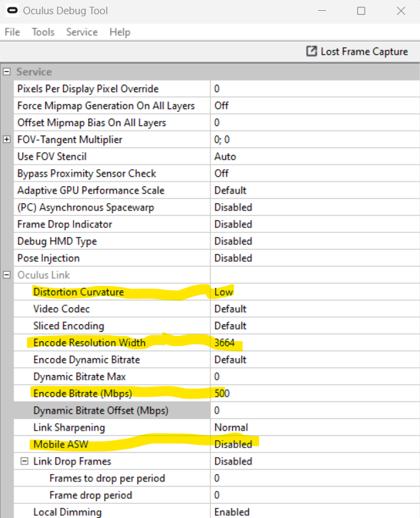Screen dimensions: 420x518
Task: Expand FOV-Tangent Multiplier row
Action: coord(7,139)
